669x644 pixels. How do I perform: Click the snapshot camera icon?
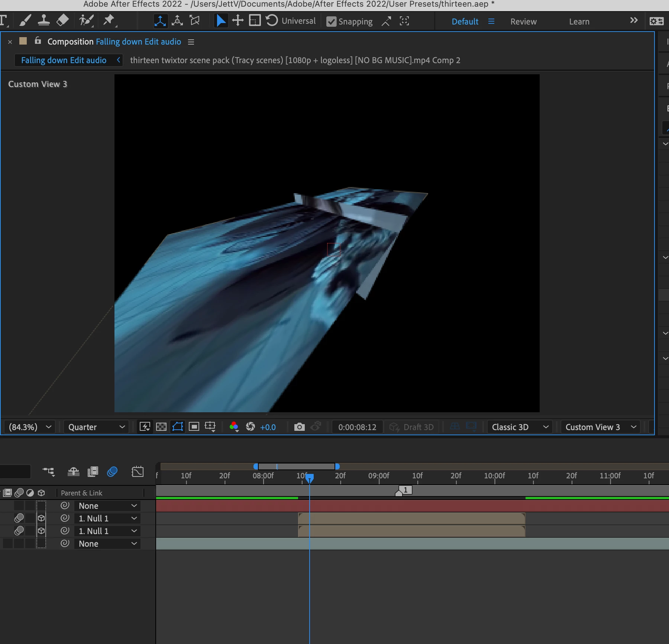(299, 427)
